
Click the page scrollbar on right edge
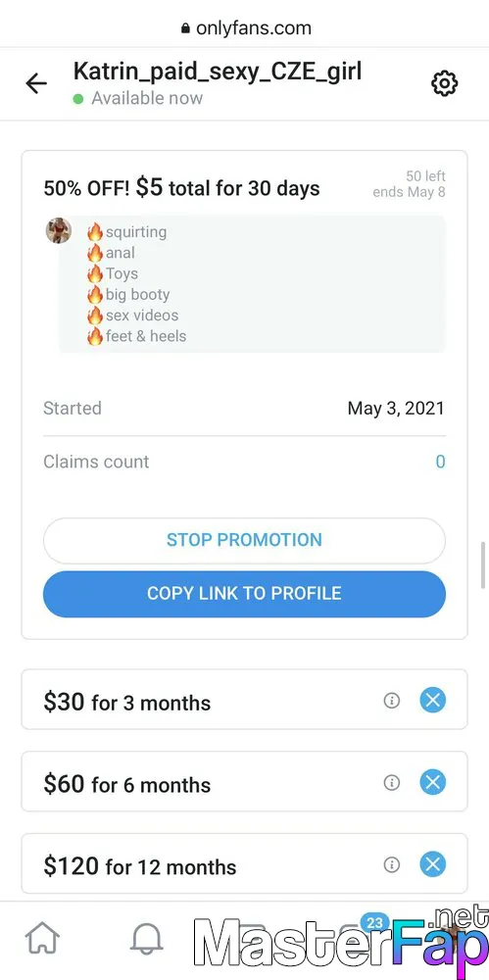[x=483, y=565]
